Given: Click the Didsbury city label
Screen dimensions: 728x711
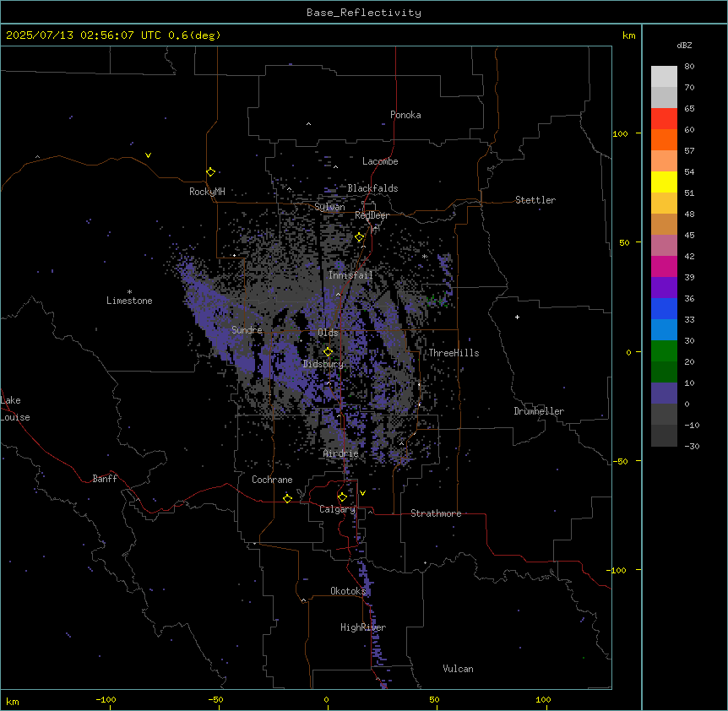Looking at the screenshot, I should coord(323,364).
